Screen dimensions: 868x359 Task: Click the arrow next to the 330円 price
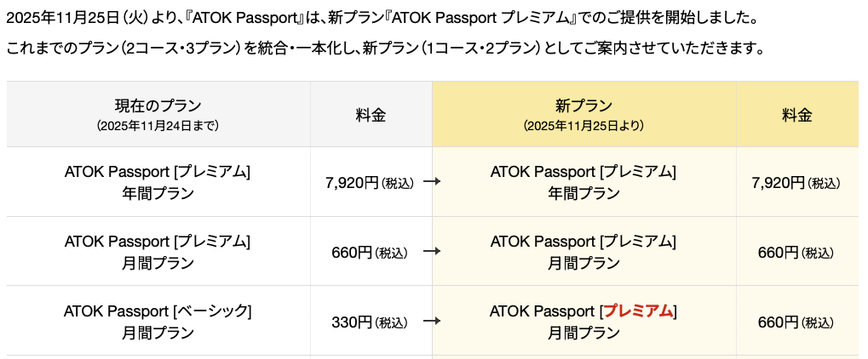click(431, 322)
